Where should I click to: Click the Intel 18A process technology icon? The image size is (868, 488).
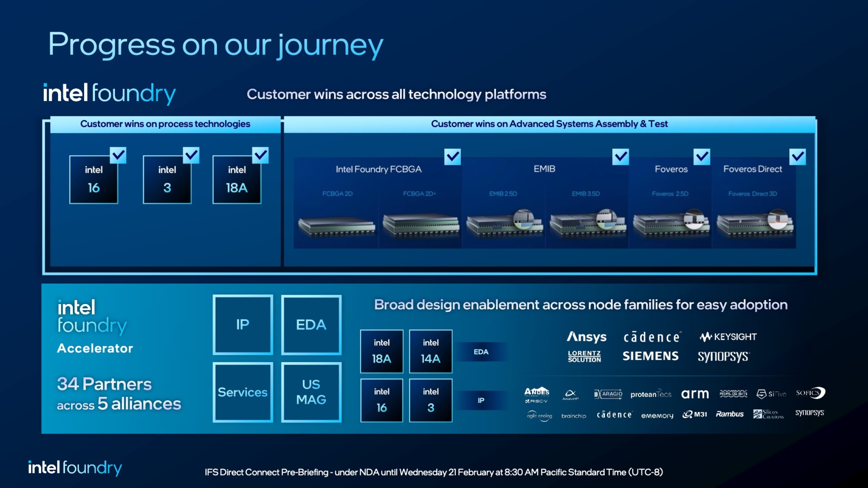coord(236,179)
